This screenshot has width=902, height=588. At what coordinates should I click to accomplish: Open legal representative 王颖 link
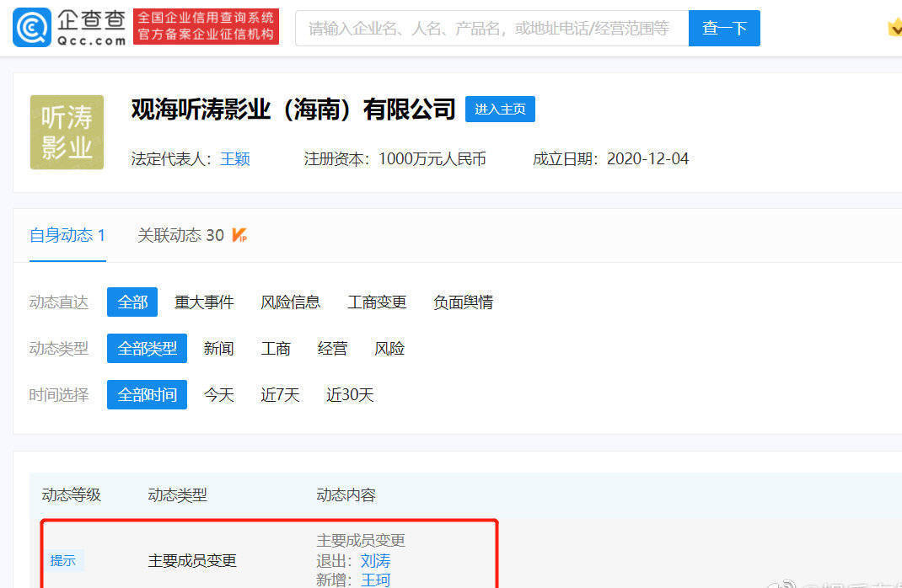235,158
